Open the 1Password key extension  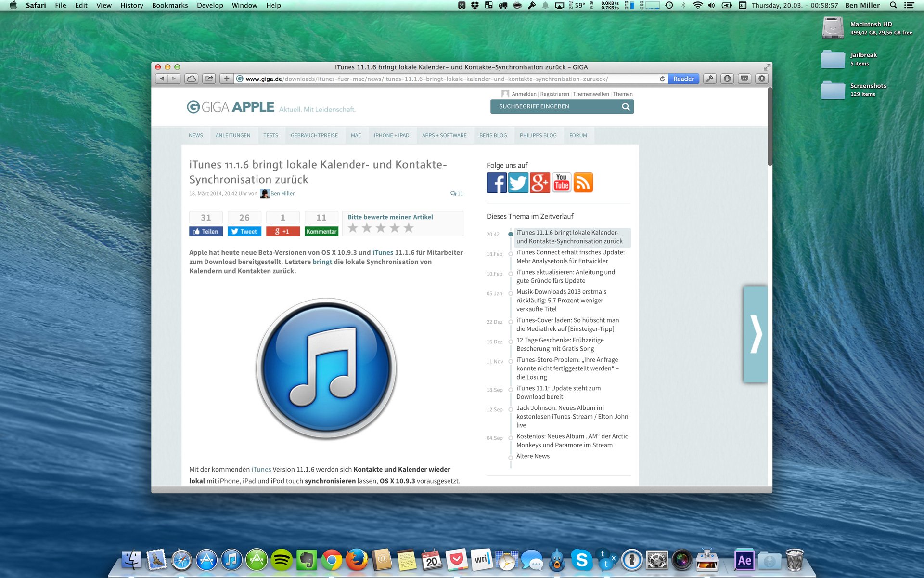(710, 79)
